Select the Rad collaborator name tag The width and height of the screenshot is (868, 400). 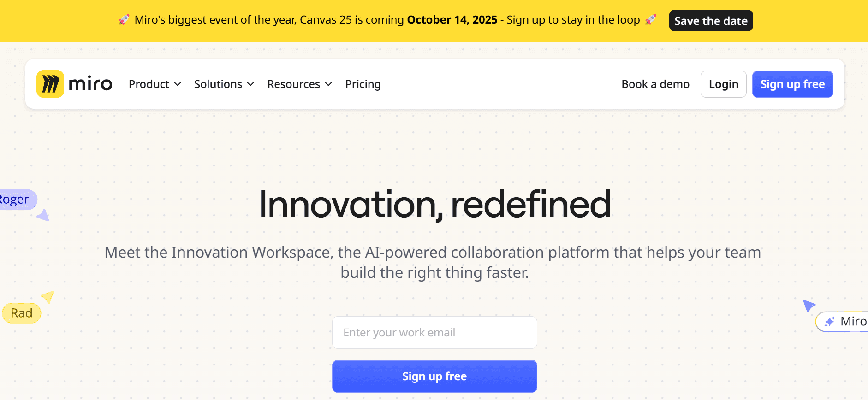click(x=21, y=312)
